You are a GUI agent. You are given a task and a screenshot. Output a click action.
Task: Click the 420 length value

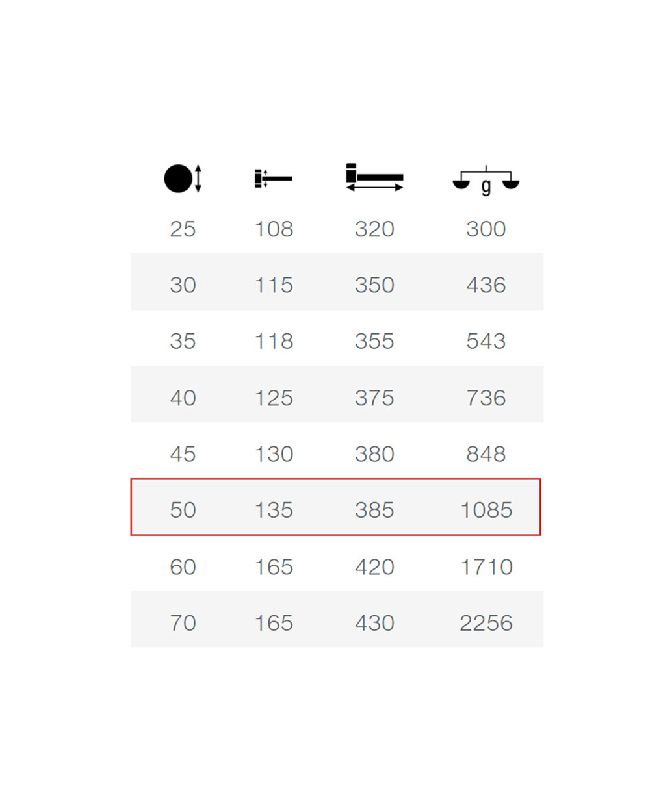pyautogui.click(x=374, y=566)
